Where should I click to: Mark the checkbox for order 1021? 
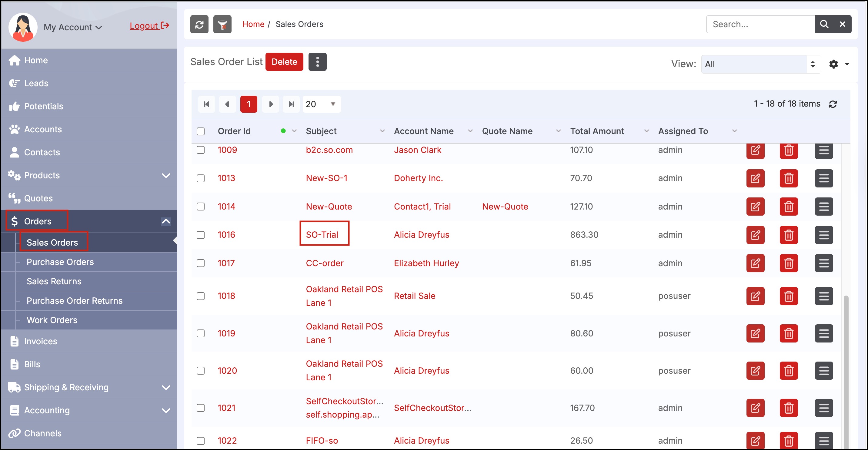tap(201, 408)
